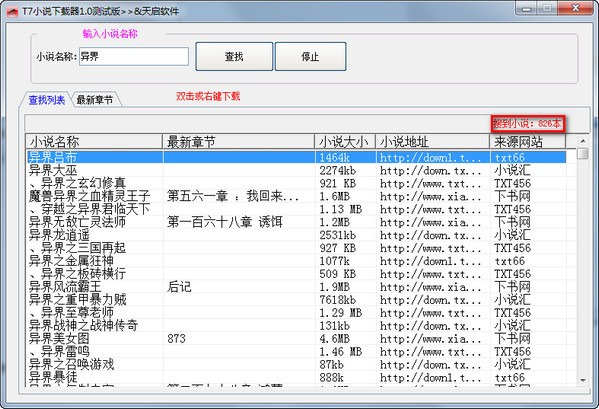Select the row 异界风流霸王
599x409 pixels.
[296, 287]
